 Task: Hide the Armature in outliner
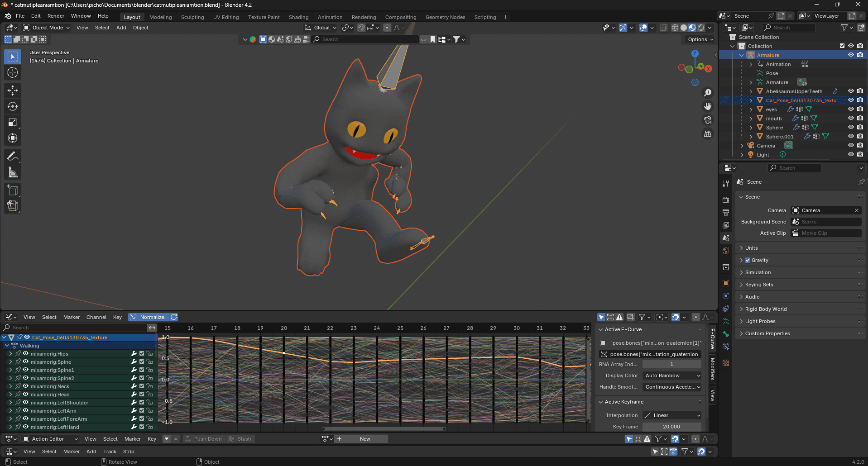pyautogui.click(x=851, y=55)
